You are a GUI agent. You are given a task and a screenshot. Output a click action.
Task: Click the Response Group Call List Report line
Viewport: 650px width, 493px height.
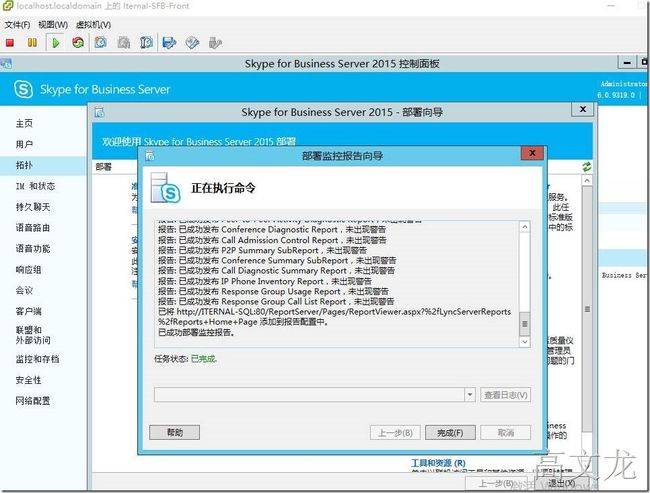[276, 301]
